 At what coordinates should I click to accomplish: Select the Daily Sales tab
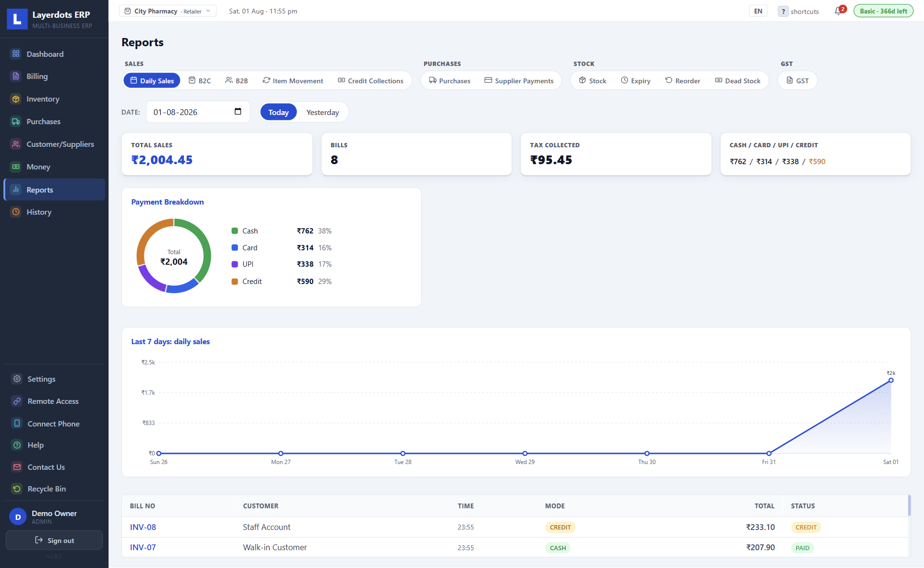pyautogui.click(x=152, y=80)
